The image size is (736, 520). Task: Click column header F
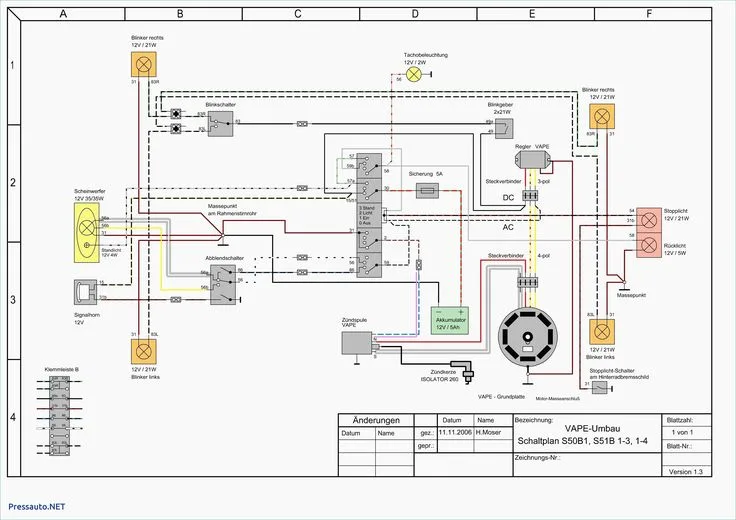pyautogui.click(x=649, y=14)
